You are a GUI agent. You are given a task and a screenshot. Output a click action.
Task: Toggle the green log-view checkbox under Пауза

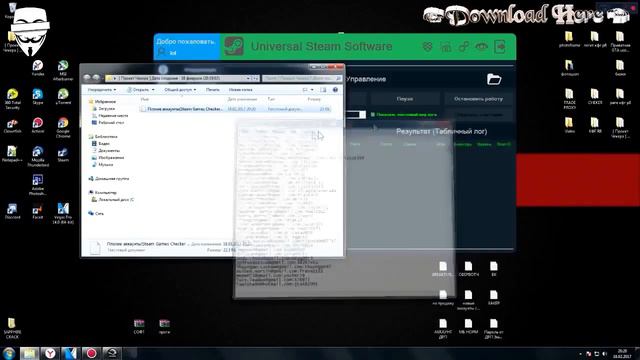click(373, 115)
